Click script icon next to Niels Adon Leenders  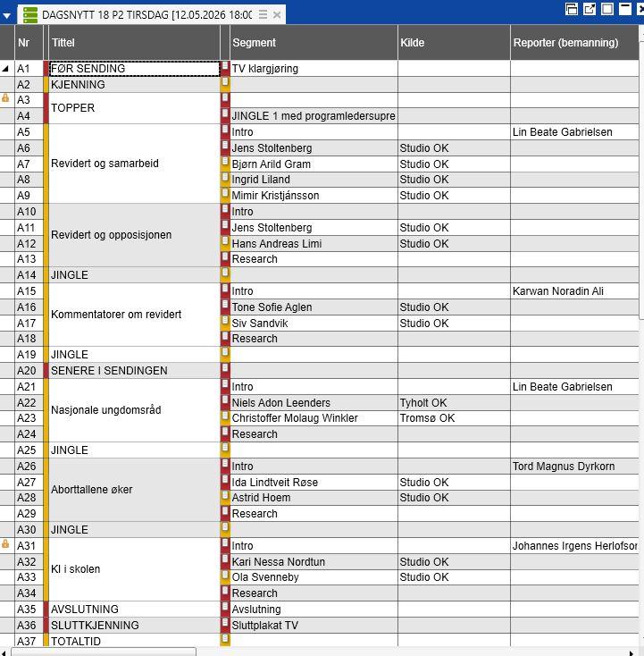[x=225, y=400]
